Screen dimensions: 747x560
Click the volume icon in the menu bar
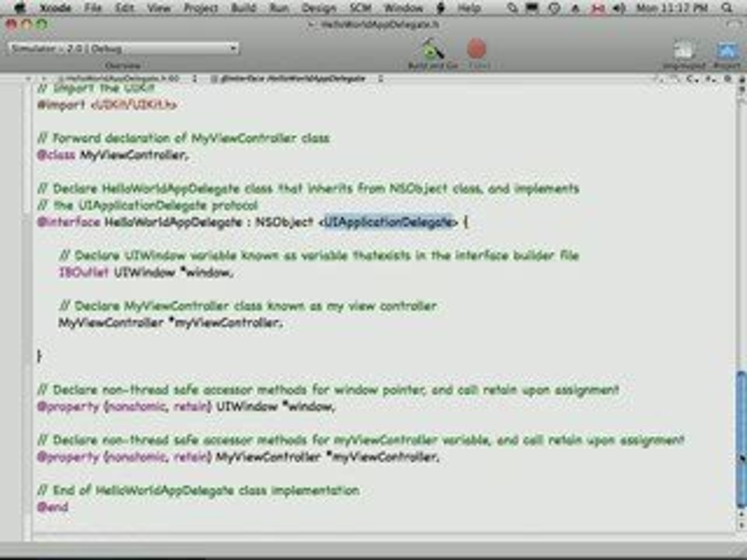pyautogui.click(x=618, y=8)
